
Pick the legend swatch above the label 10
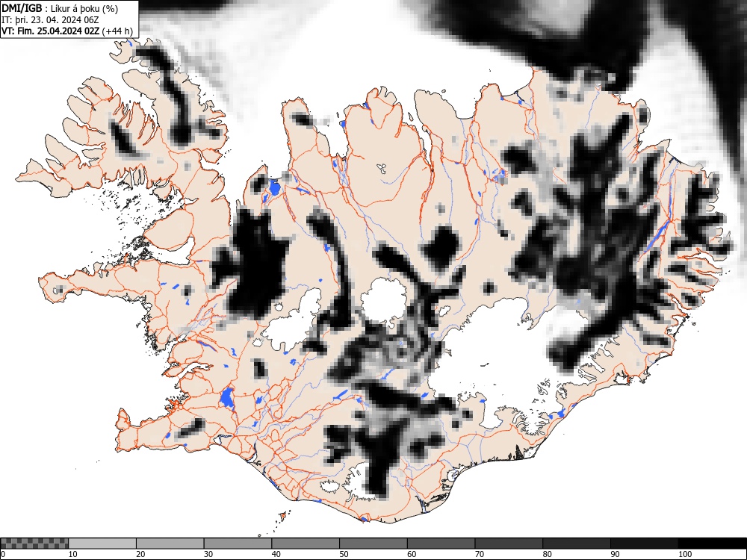[102, 544]
